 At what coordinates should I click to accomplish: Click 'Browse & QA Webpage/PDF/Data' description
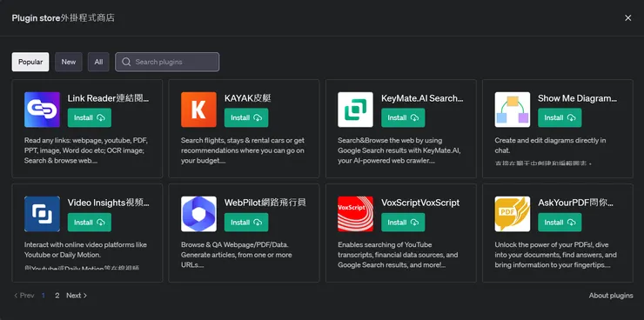(237, 255)
